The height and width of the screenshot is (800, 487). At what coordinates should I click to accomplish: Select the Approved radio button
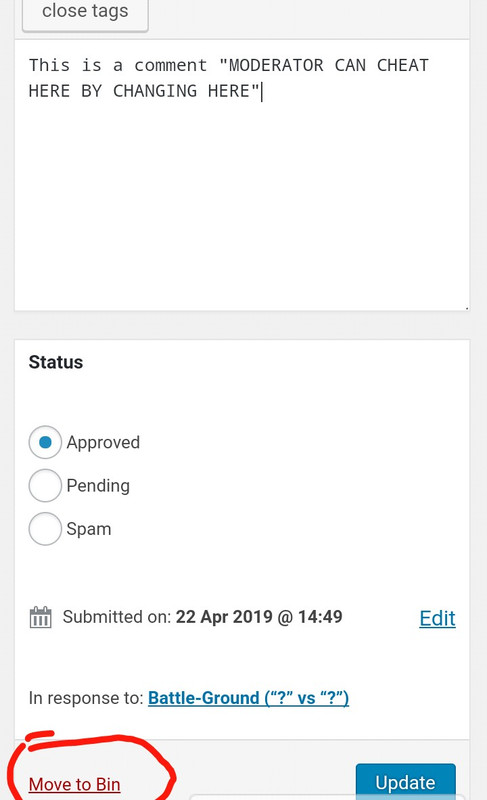[45, 442]
